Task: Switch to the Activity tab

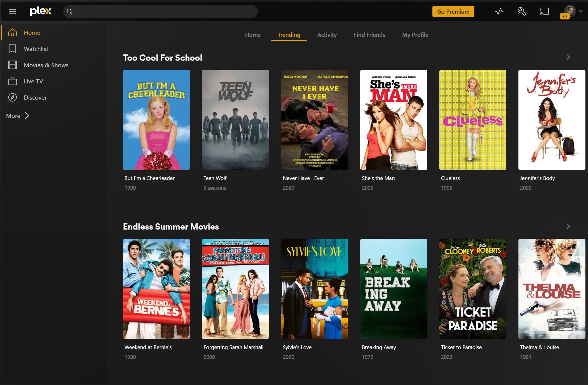Action: 327,35
